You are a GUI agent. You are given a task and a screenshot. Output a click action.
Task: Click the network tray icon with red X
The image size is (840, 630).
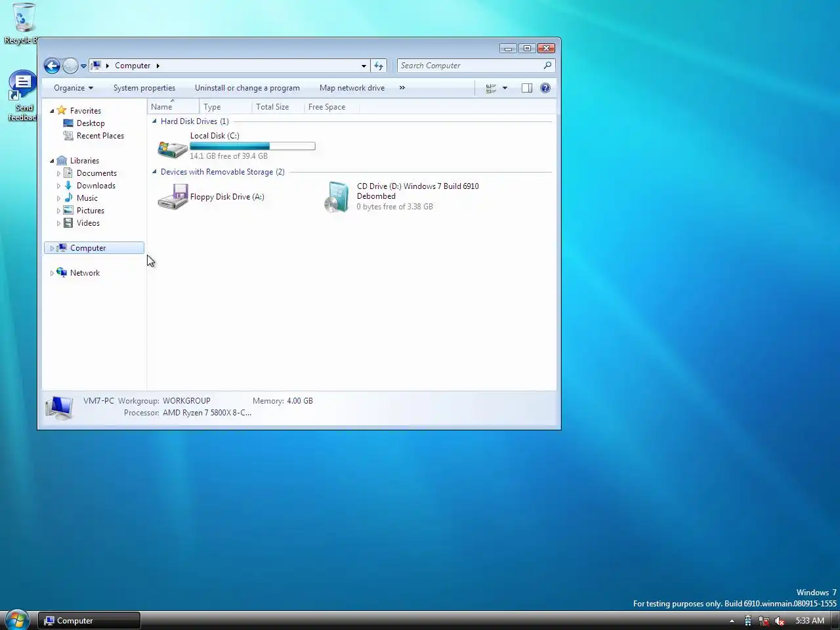coord(763,621)
